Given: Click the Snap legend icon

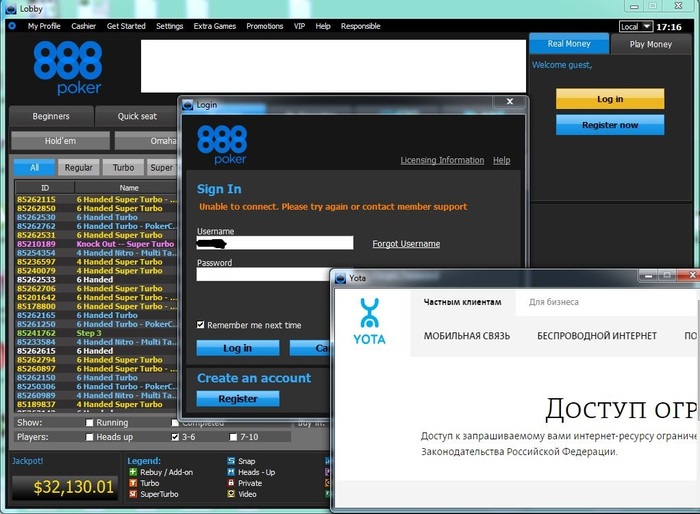Looking at the screenshot, I should click(231, 461).
